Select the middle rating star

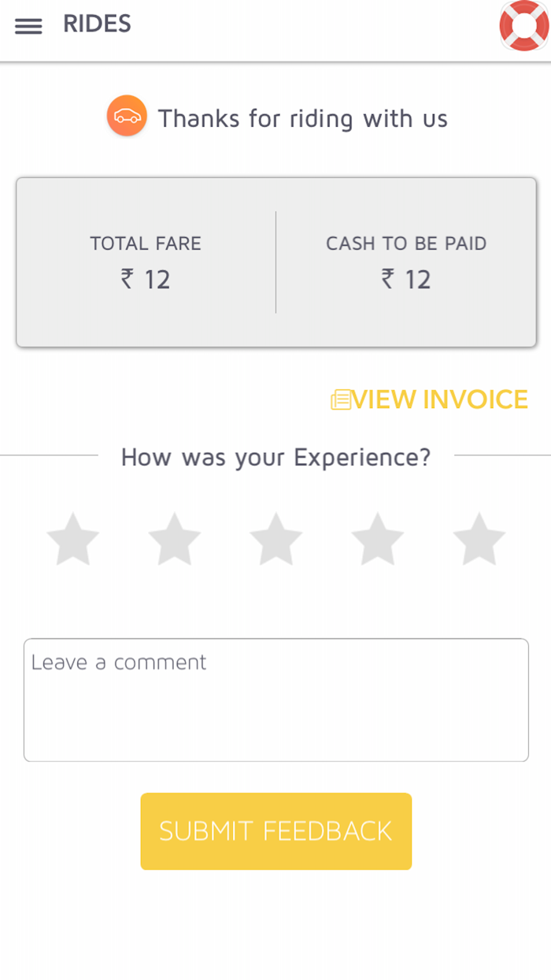pyautogui.click(x=275, y=539)
